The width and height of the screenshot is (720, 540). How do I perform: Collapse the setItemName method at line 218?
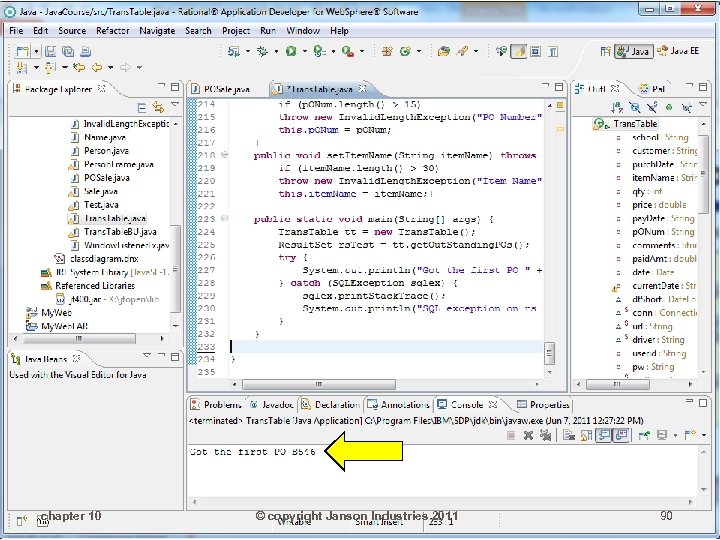pyautogui.click(x=225, y=155)
